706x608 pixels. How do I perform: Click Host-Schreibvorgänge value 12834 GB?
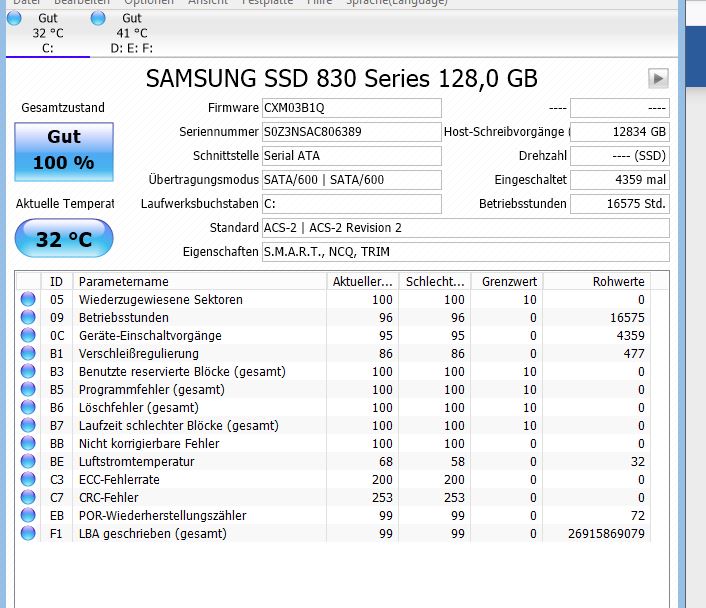click(620, 132)
